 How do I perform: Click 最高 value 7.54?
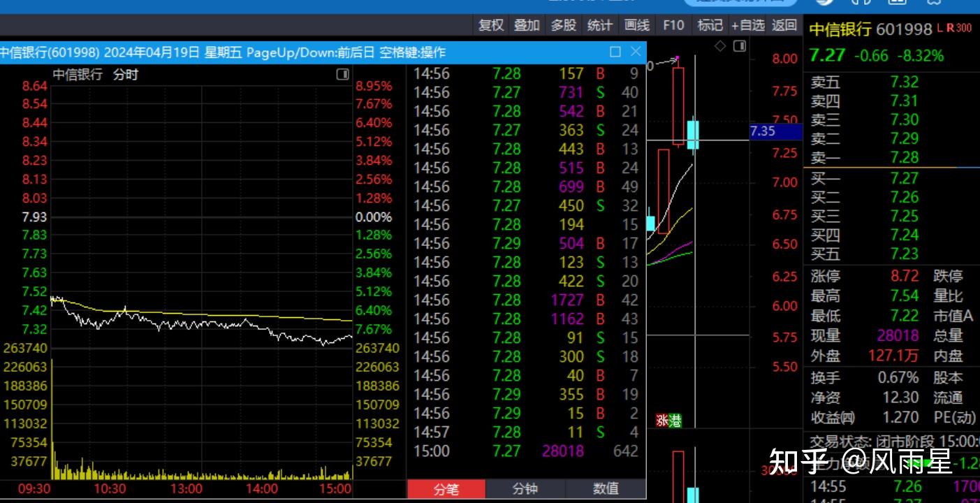pyautogui.click(x=905, y=296)
